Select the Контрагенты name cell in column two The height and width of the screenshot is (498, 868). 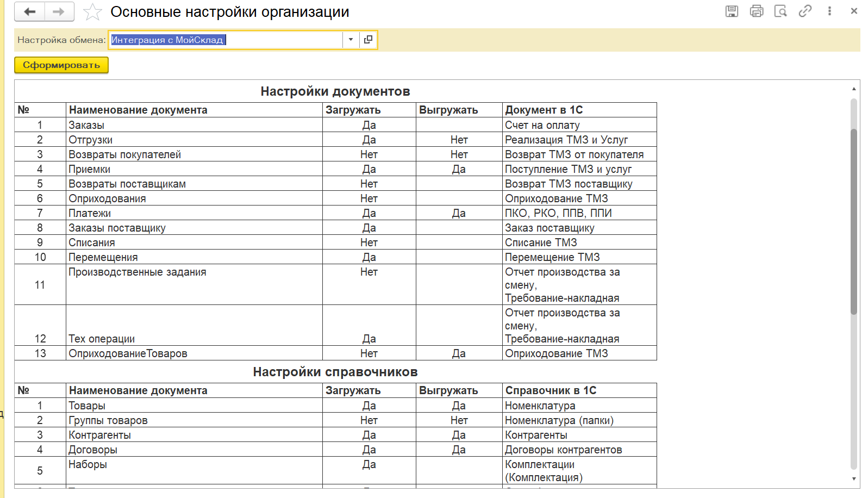pyautogui.click(x=194, y=435)
